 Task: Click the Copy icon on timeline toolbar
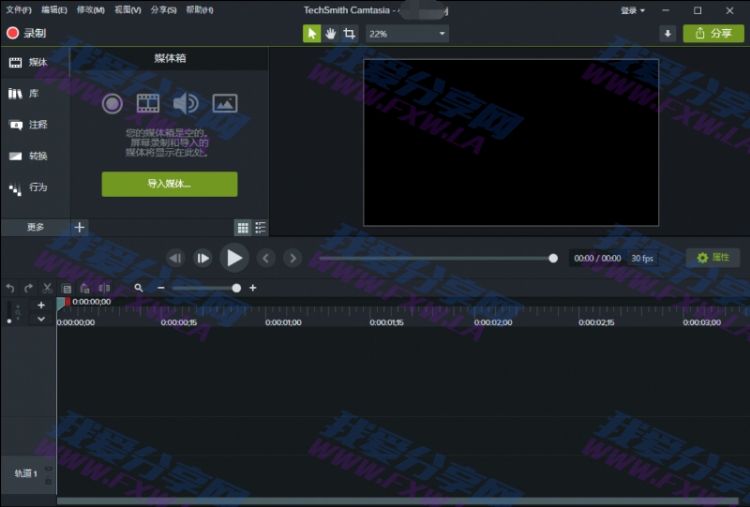66,288
